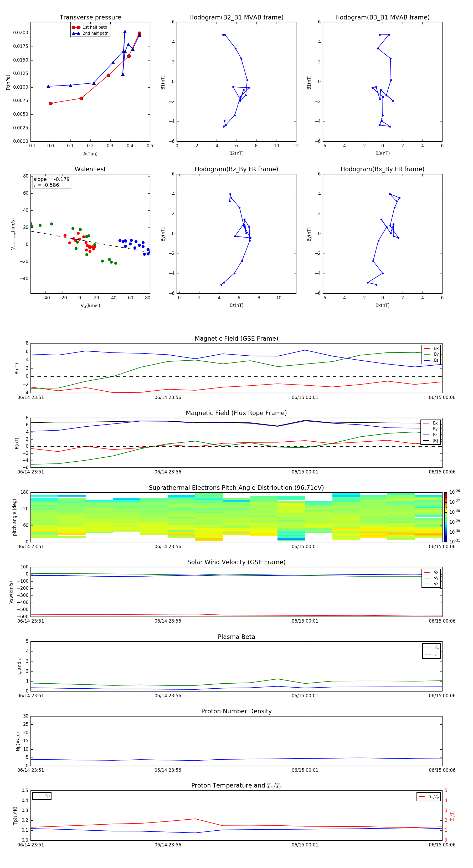Click the "Np(#/cc)" y-axis label

(x=18, y=741)
